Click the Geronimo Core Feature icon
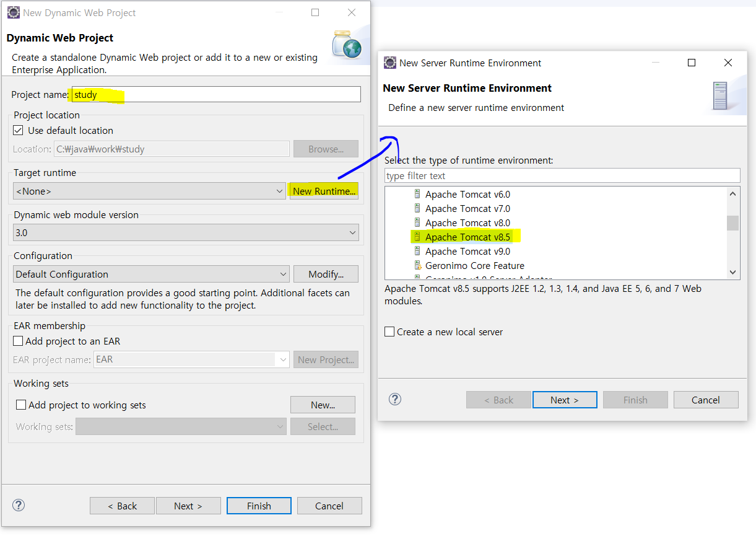The image size is (756, 541). (417, 265)
